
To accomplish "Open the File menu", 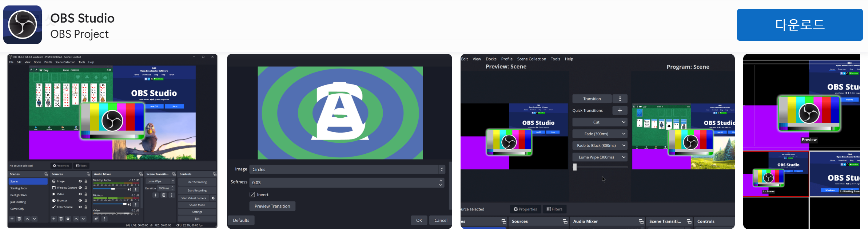I will tap(11, 62).
